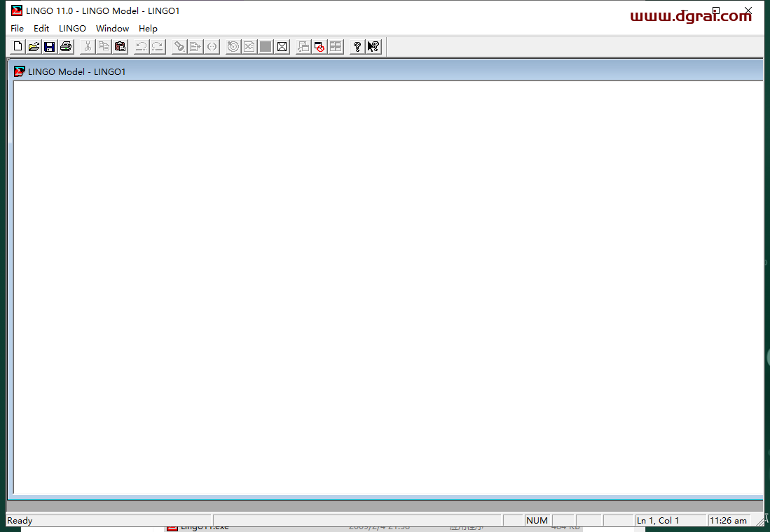Click the Cut scissors icon
770x532 pixels.
[88, 47]
